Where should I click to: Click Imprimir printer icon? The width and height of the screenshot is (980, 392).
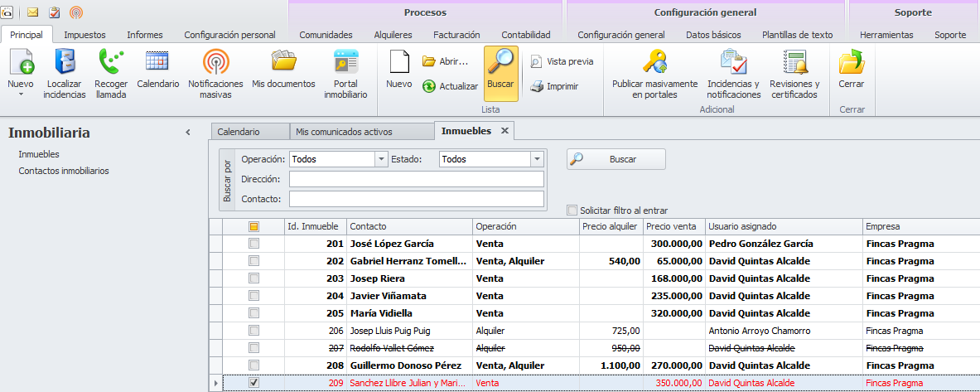point(536,86)
